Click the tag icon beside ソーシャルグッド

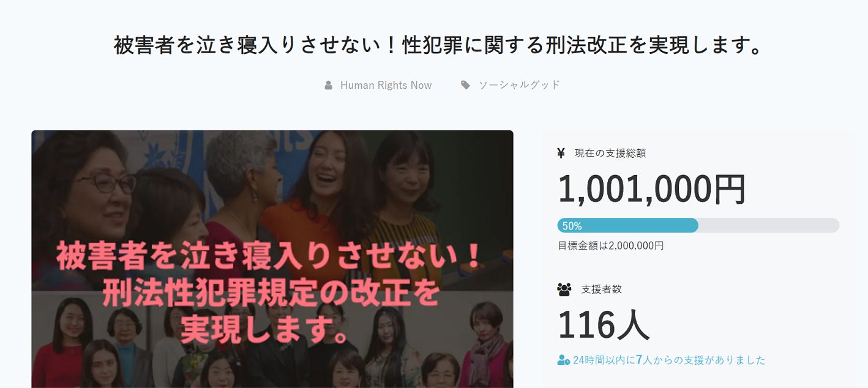[x=465, y=85]
